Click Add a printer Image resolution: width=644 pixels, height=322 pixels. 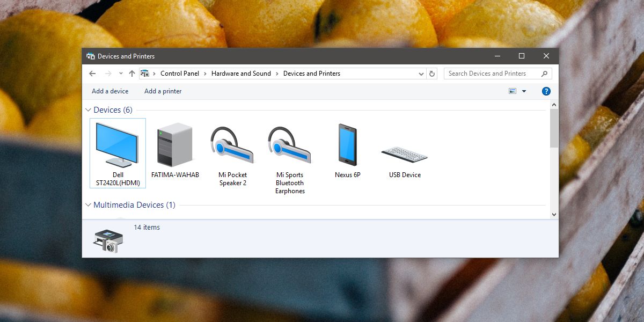pyautogui.click(x=163, y=91)
